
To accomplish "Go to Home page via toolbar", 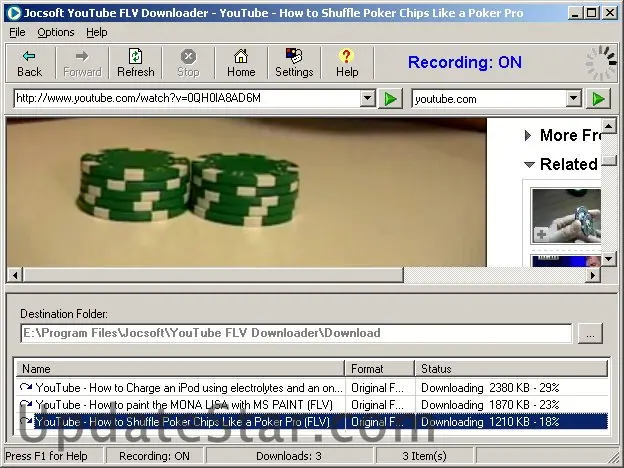I will [x=241, y=64].
